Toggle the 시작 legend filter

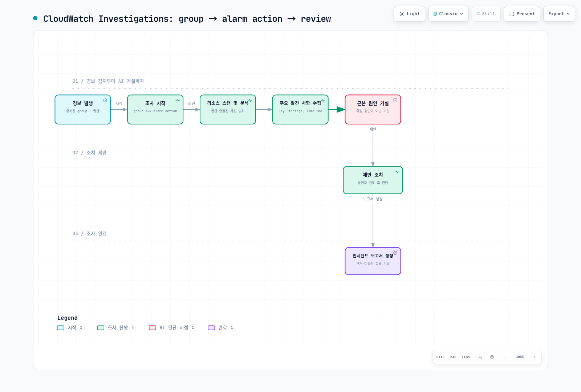coord(71,328)
